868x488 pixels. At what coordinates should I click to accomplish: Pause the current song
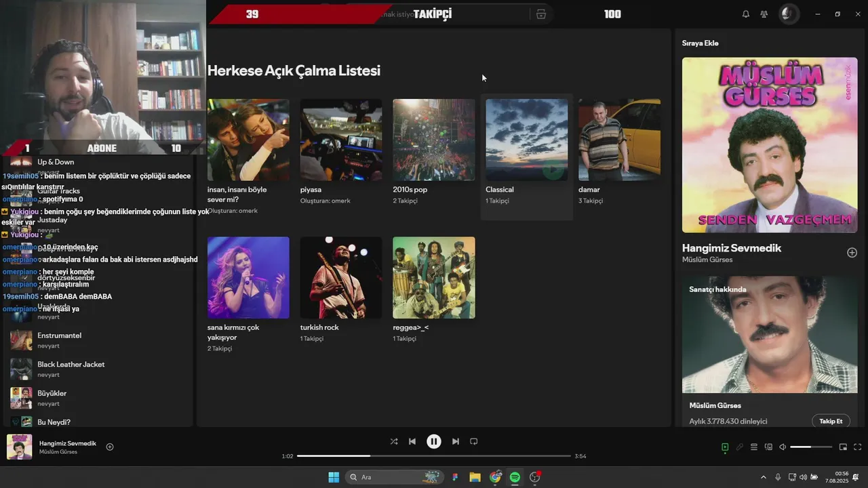(434, 441)
